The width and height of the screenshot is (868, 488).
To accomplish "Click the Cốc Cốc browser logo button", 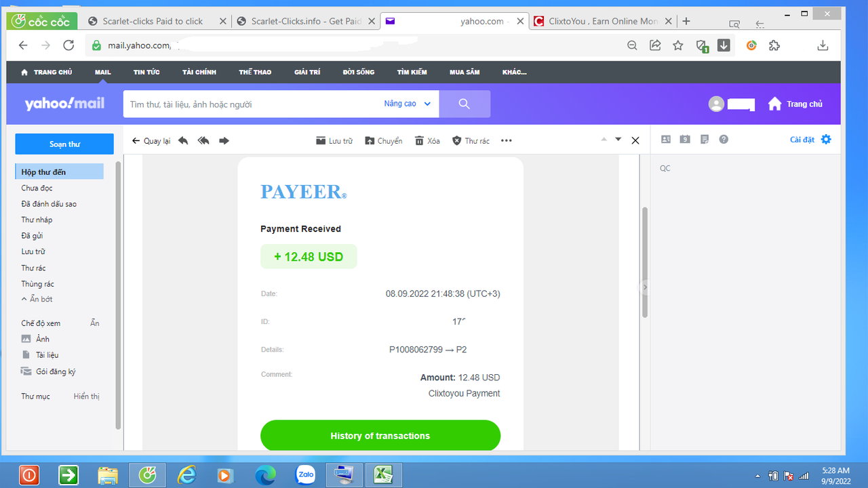I will point(43,21).
